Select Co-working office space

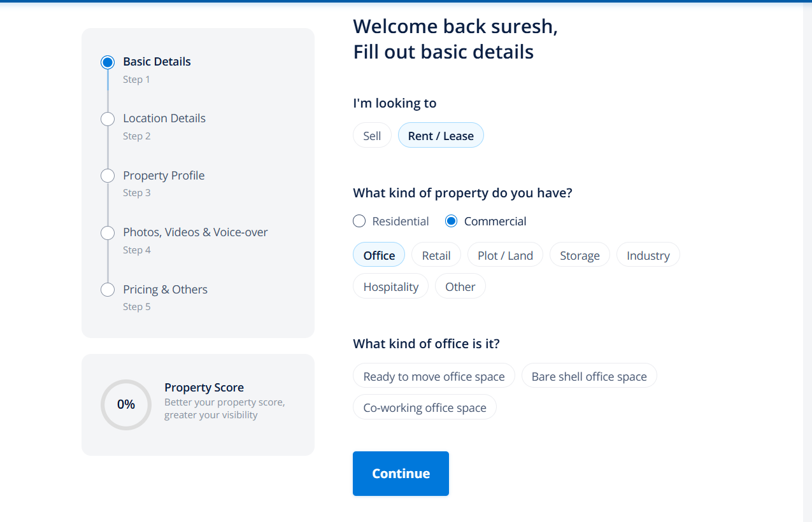[x=425, y=407]
